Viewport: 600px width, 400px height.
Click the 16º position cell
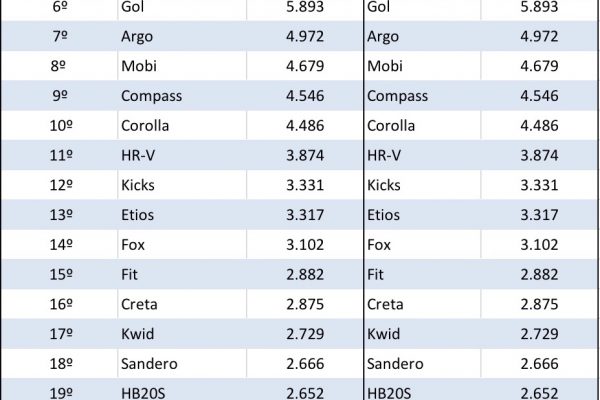tap(59, 304)
